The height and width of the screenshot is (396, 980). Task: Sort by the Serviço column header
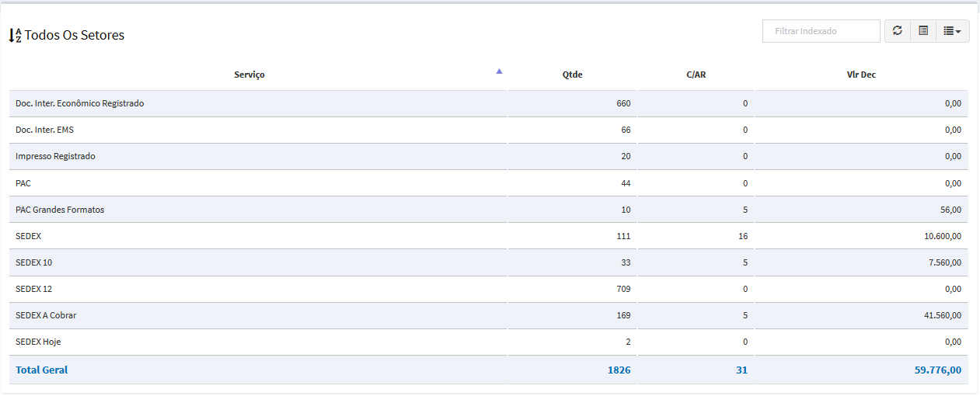[x=249, y=75]
